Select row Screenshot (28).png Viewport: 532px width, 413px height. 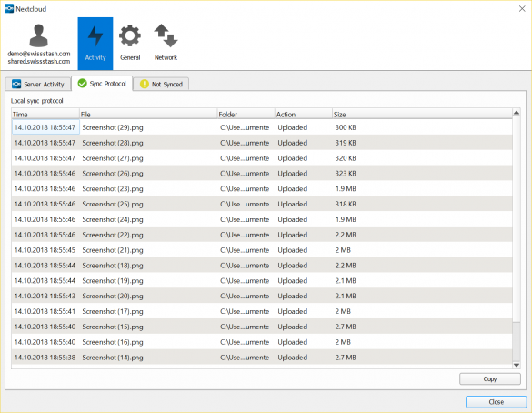coord(262,143)
